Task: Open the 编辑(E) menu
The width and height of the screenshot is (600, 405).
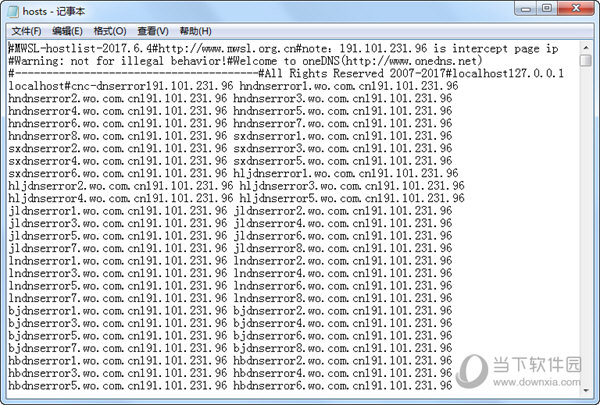Action: coord(67,31)
